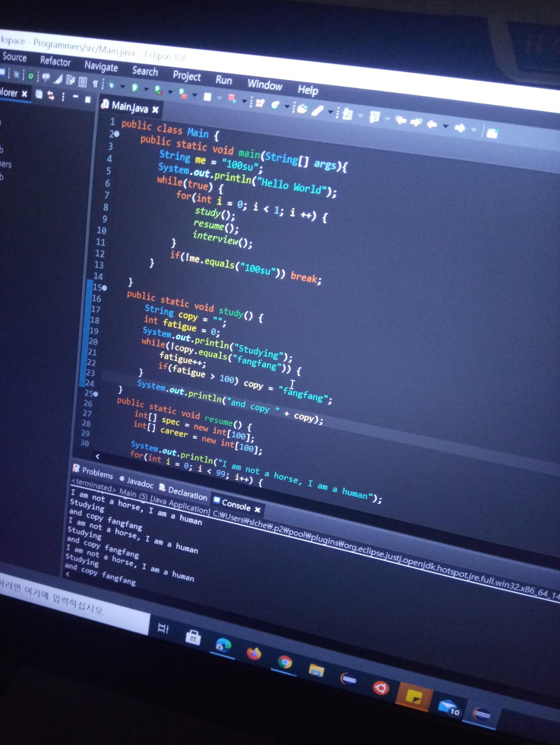This screenshot has height=745, width=560.
Task: Maximize the Package Explorer panel
Action: point(88,100)
